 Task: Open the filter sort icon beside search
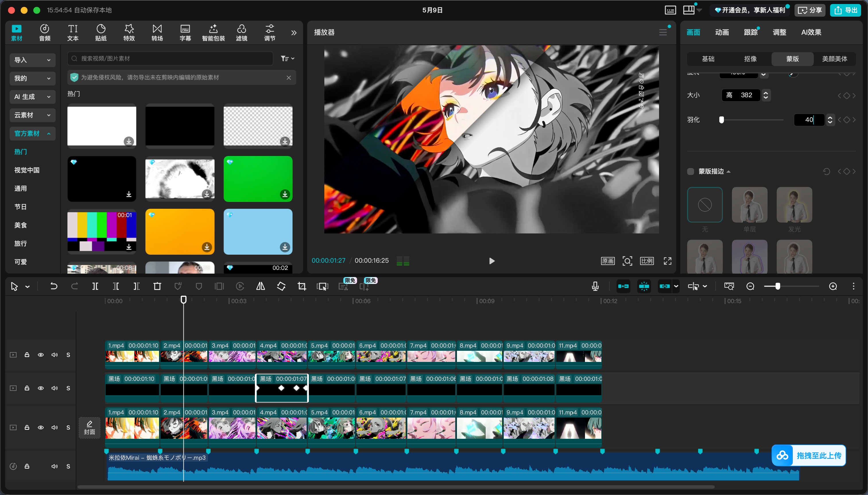[288, 59]
